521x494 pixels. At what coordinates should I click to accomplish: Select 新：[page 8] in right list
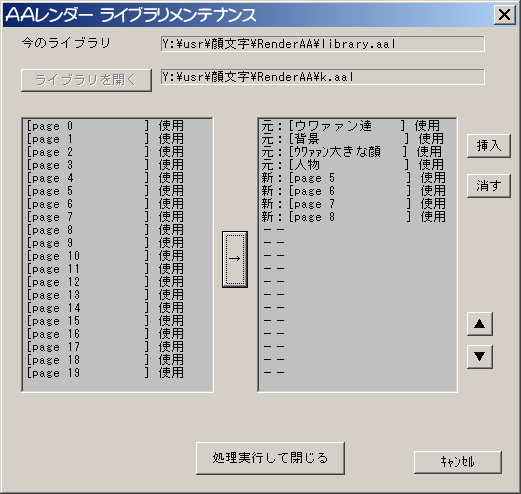[353, 217]
